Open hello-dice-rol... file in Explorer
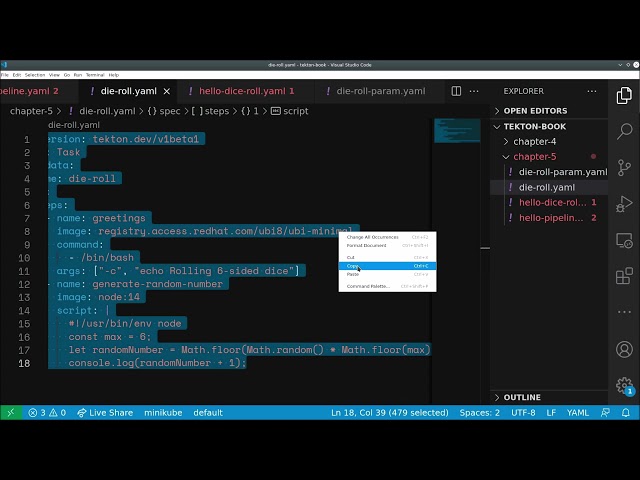 549,202
